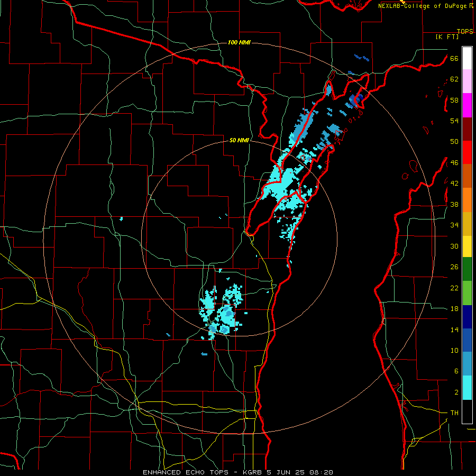Click the cyan legend swatch

tap(467, 388)
